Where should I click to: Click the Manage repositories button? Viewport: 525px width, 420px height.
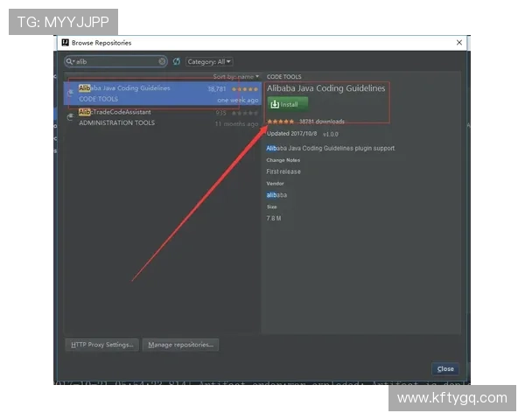point(180,345)
